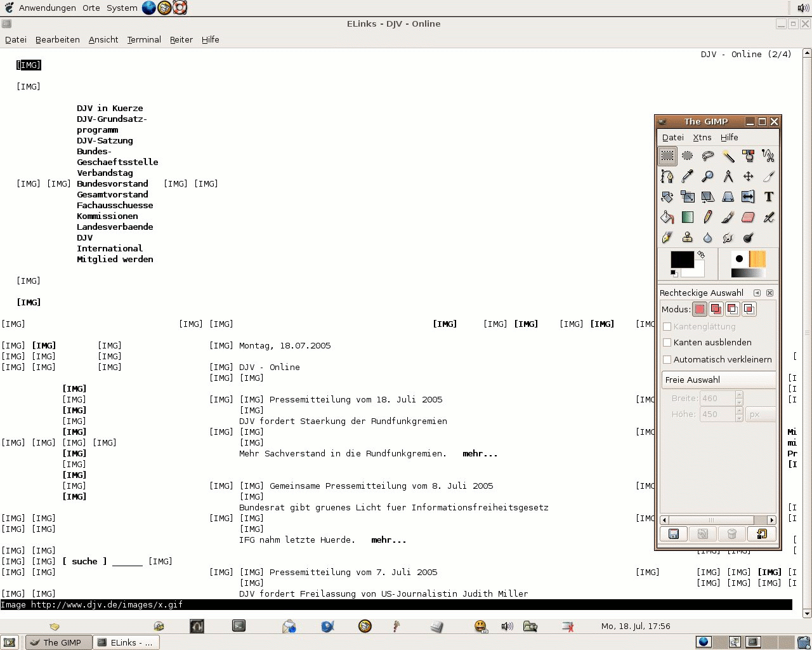Select the Eraser tool
The image size is (812, 650).
coord(749,217)
